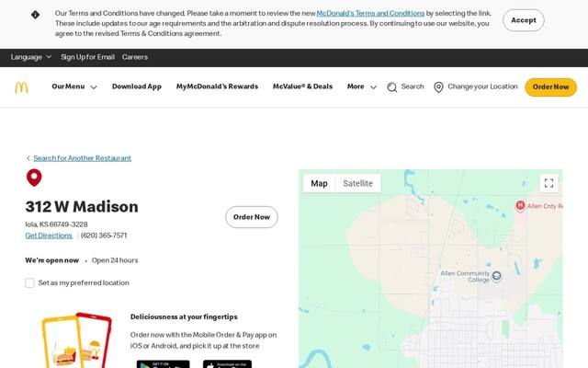The image size is (588, 368).
Task: Click the Search label in navigation
Action: point(413,86)
